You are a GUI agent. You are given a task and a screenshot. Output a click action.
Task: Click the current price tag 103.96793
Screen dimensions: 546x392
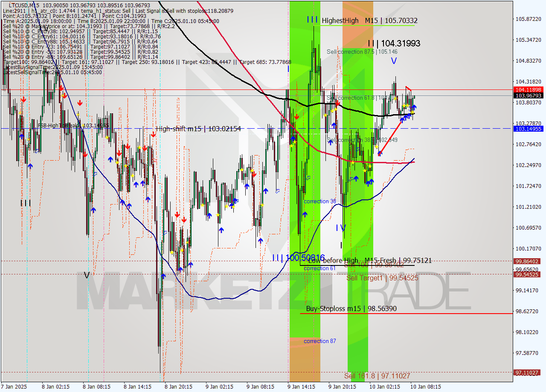(528, 96)
